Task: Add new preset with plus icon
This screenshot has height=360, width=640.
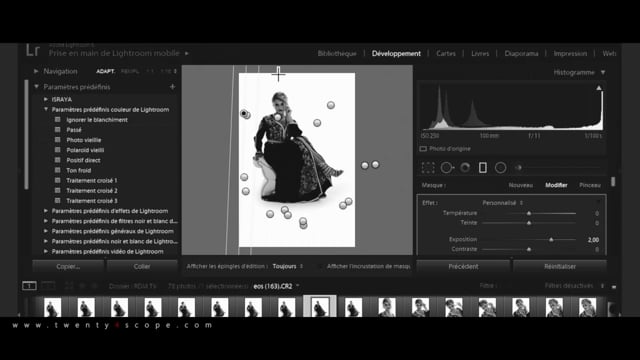Action: [172, 87]
